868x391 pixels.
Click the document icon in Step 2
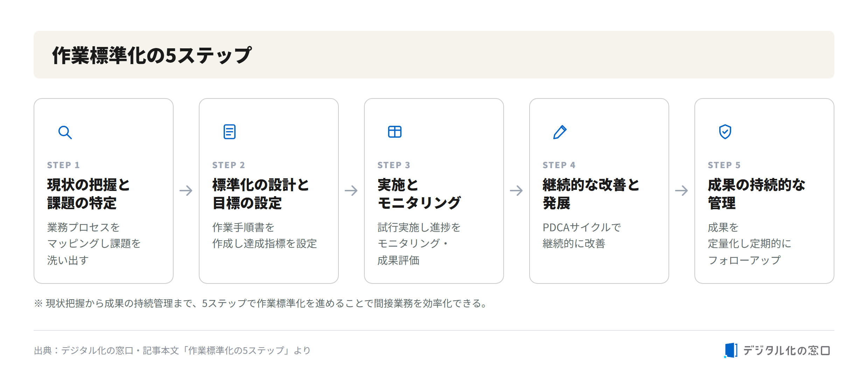[230, 132]
